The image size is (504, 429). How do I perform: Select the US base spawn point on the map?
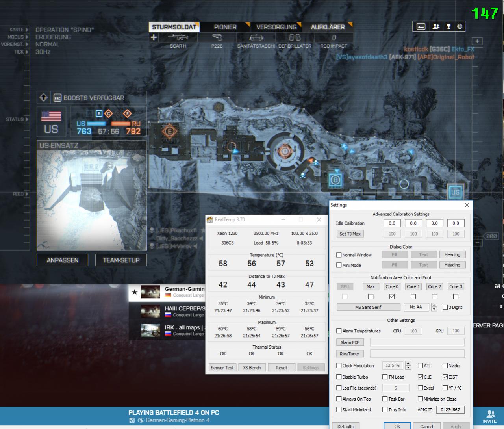[455, 192]
